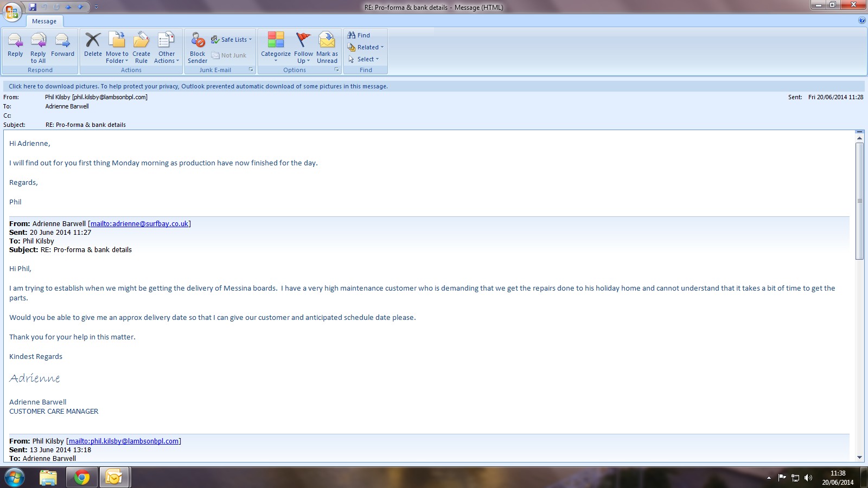Image resolution: width=868 pixels, height=488 pixels.
Task: Open the Related dropdown
Action: (x=366, y=47)
